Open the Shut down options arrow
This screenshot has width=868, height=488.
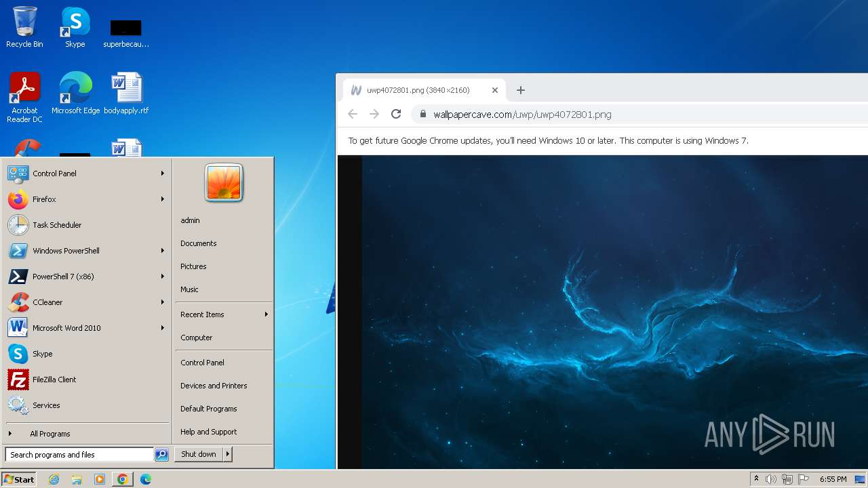click(228, 454)
